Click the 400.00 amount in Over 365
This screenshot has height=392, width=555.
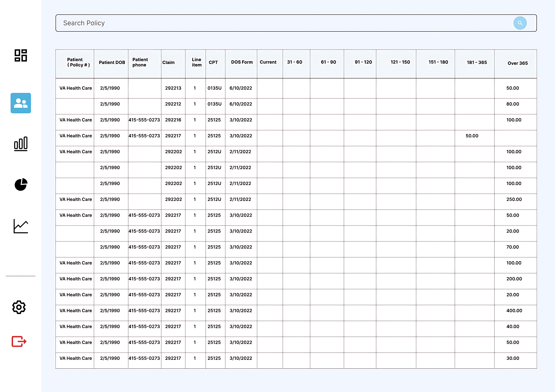(x=514, y=311)
